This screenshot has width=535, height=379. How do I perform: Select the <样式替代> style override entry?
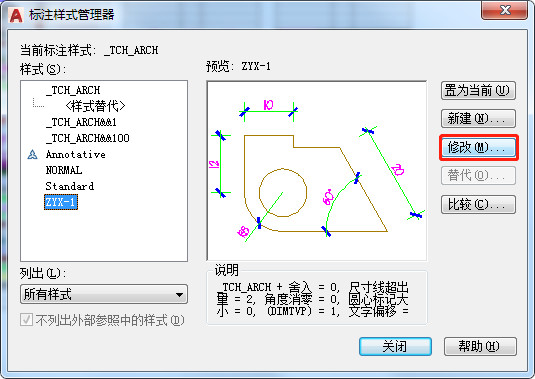95,106
